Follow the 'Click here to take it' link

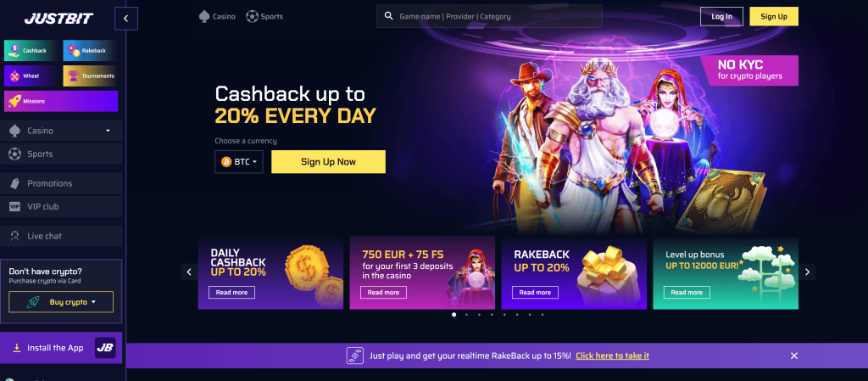[x=612, y=356]
